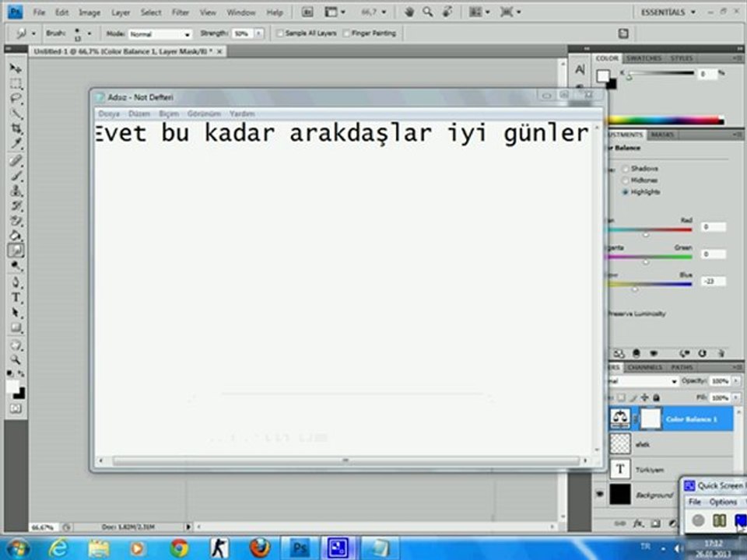747x560 pixels.
Task: Select the Zoom tool in toolbox
Action: coord(16,360)
